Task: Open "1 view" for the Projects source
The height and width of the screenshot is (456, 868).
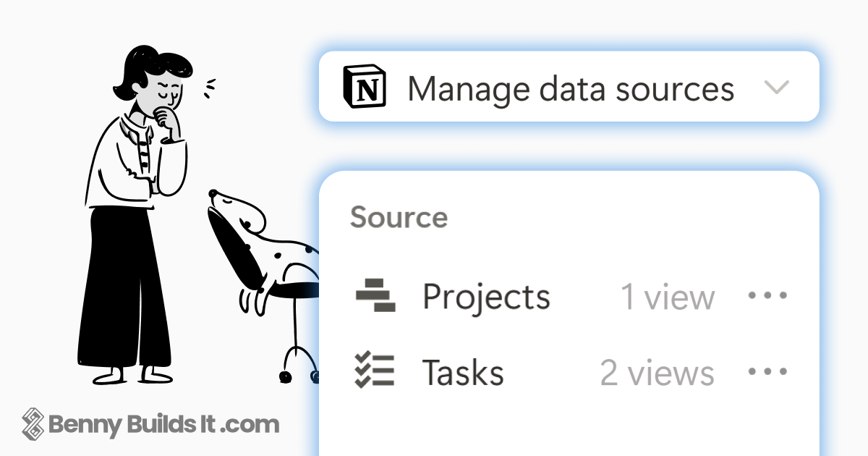Action: click(667, 297)
